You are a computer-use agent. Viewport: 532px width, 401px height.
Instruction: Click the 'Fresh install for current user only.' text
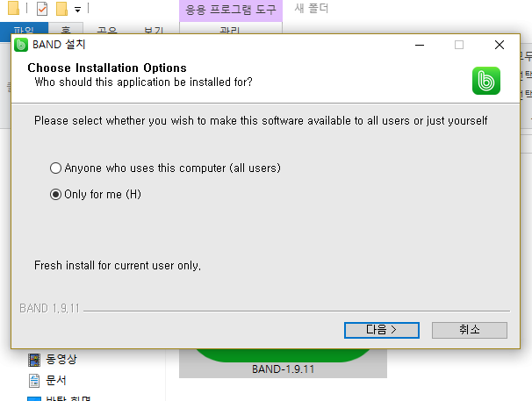coord(118,265)
